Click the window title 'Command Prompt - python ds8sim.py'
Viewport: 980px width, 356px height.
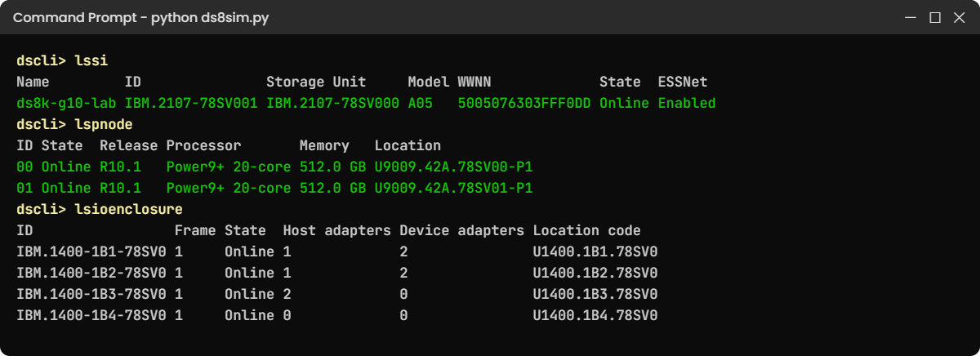(x=140, y=17)
